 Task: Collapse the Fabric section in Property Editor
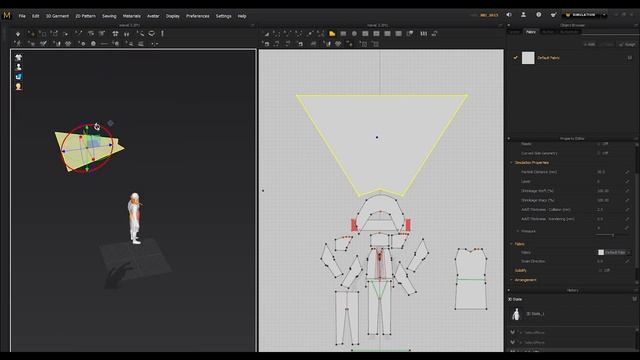(x=511, y=244)
